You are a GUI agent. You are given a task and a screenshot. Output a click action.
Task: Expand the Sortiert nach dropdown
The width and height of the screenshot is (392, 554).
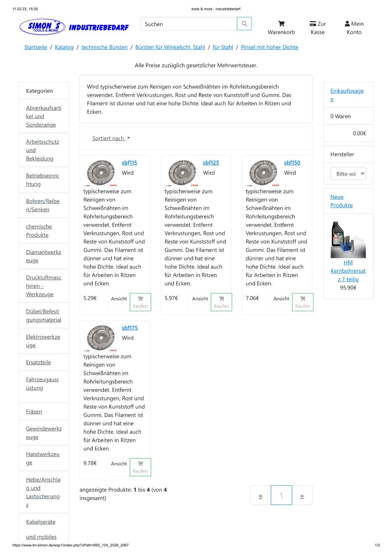(111, 138)
